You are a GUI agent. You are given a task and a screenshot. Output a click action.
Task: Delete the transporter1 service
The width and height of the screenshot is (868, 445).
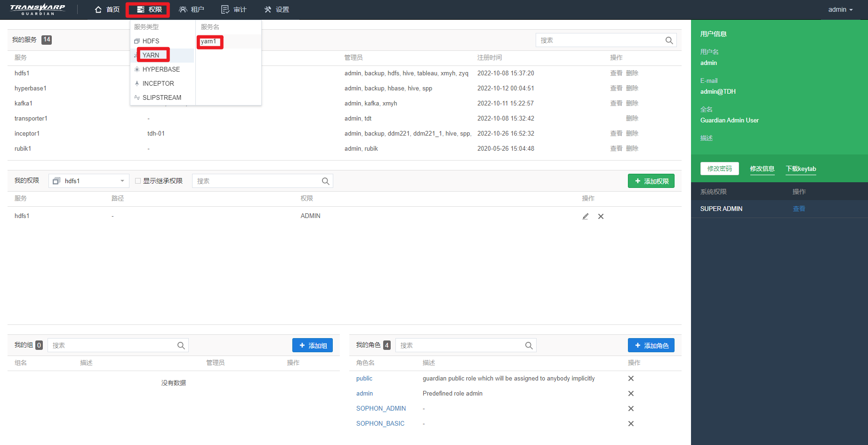(632, 118)
